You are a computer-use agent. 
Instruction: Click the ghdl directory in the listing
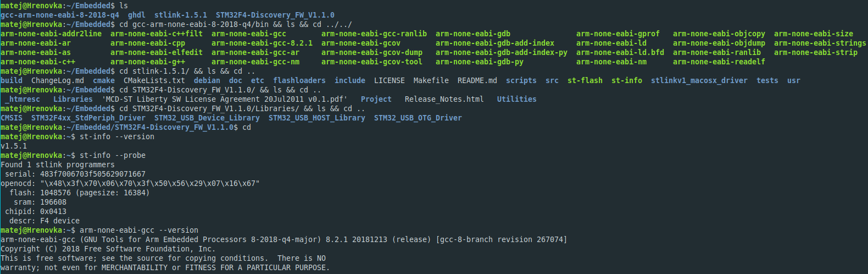(137, 15)
